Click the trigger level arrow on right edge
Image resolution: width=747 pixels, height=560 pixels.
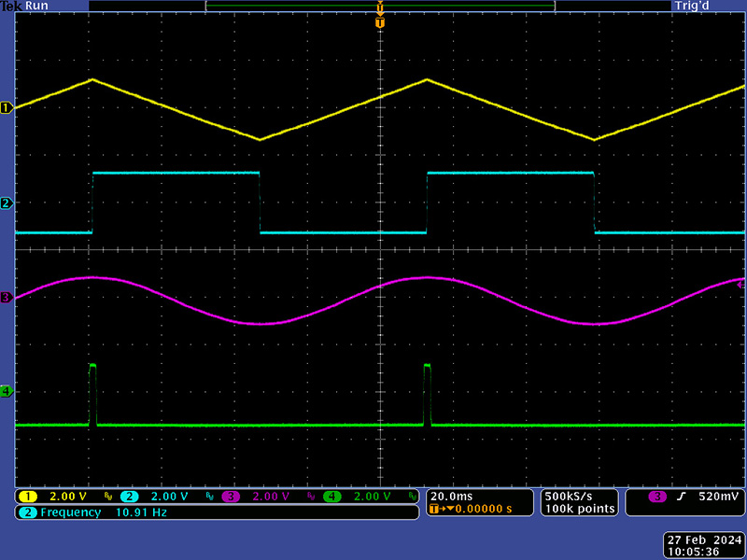(741, 283)
